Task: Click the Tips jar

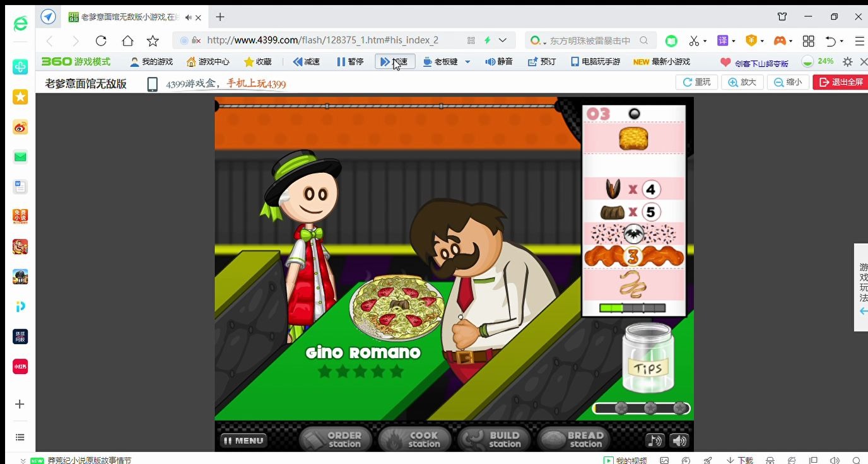Action: [x=648, y=358]
